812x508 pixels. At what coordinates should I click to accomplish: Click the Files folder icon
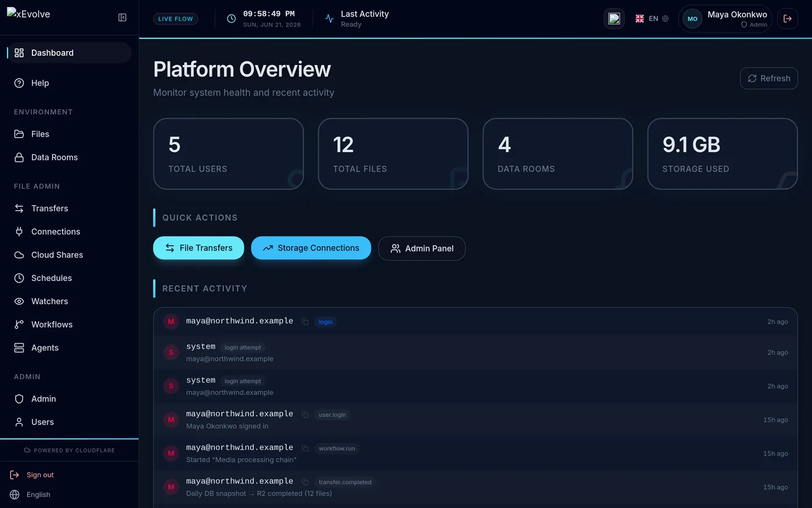point(19,134)
